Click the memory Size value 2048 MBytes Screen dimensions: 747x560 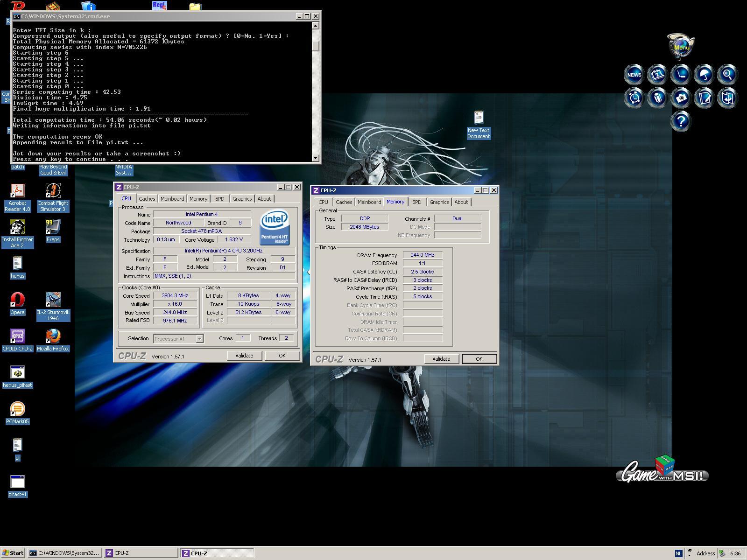(365, 227)
